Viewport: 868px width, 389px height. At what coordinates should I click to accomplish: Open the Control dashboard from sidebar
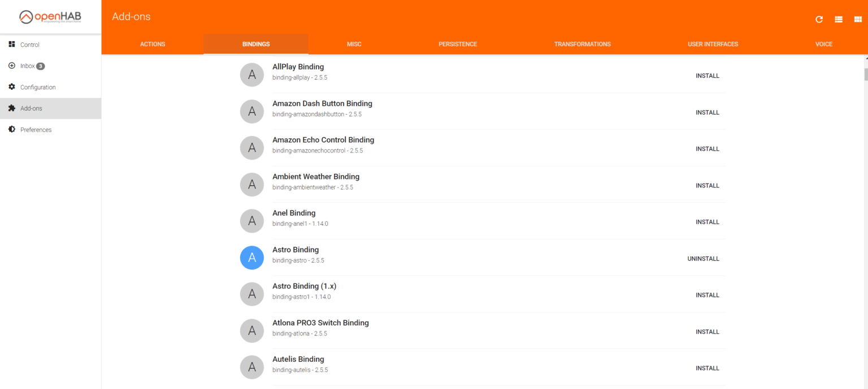coord(29,44)
